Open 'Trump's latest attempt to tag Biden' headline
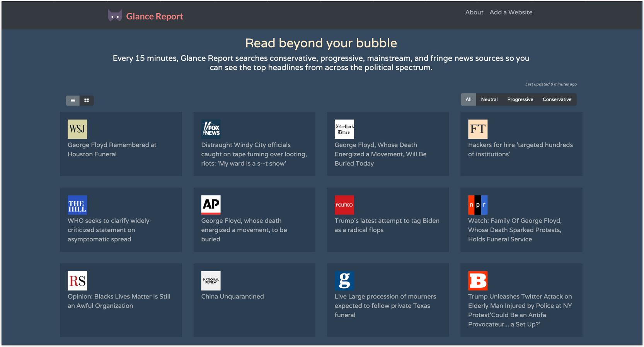644x347 pixels. pyautogui.click(x=387, y=225)
